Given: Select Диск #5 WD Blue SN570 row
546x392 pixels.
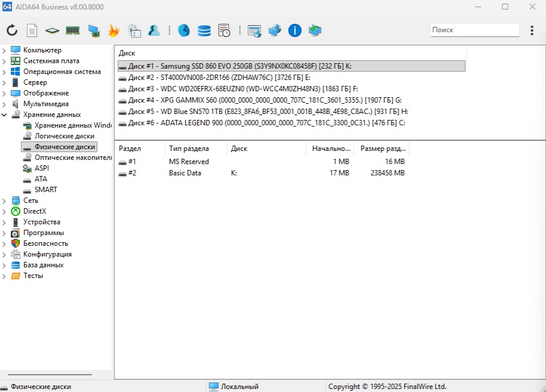Looking at the screenshot, I should (291, 112).
